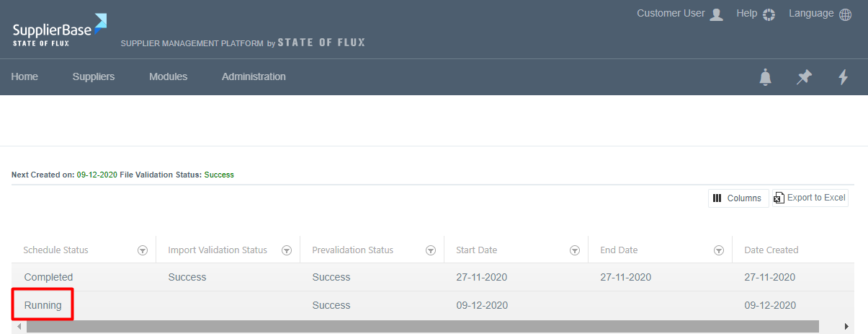
Task: Open the Modules menu
Action: pos(168,76)
